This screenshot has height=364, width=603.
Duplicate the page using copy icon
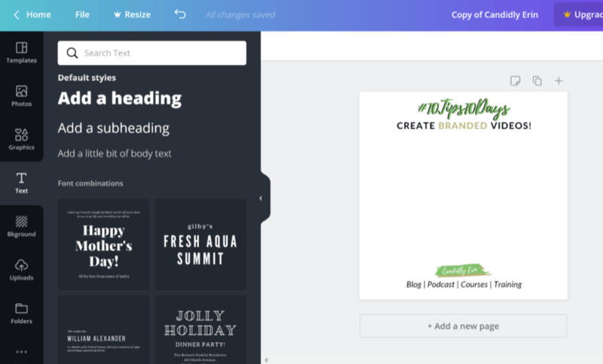[537, 81]
